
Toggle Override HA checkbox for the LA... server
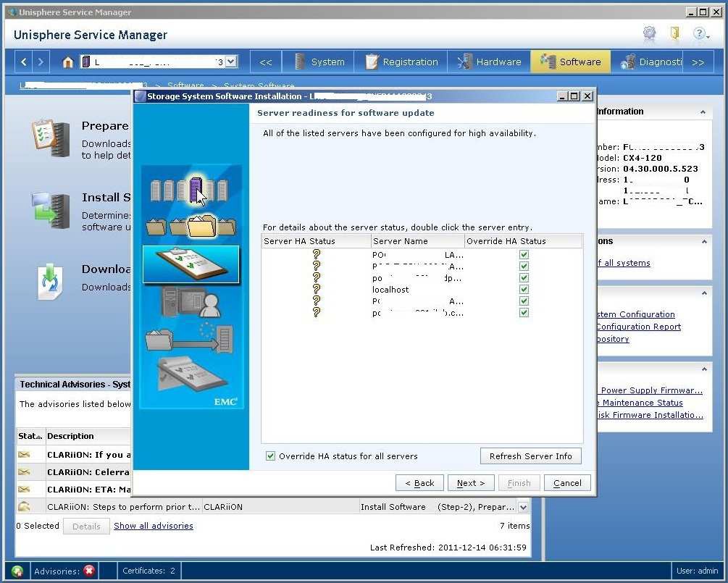pos(524,254)
